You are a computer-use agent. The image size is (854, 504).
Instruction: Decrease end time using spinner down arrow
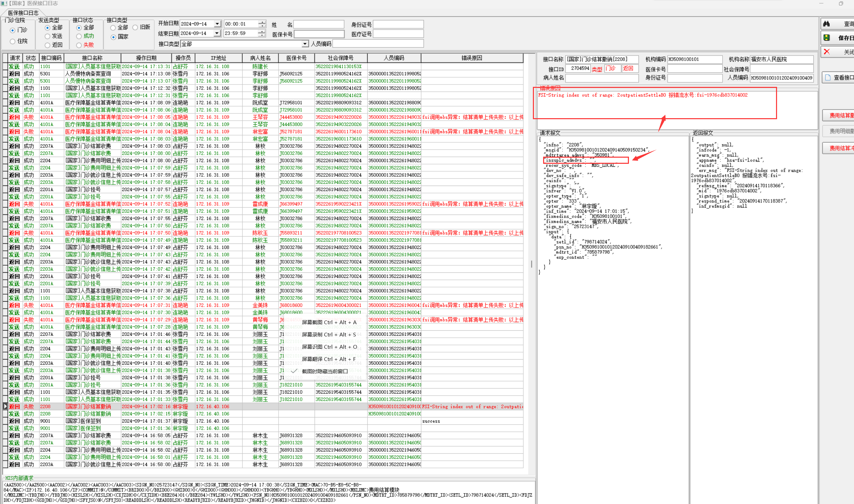point(262,35)
